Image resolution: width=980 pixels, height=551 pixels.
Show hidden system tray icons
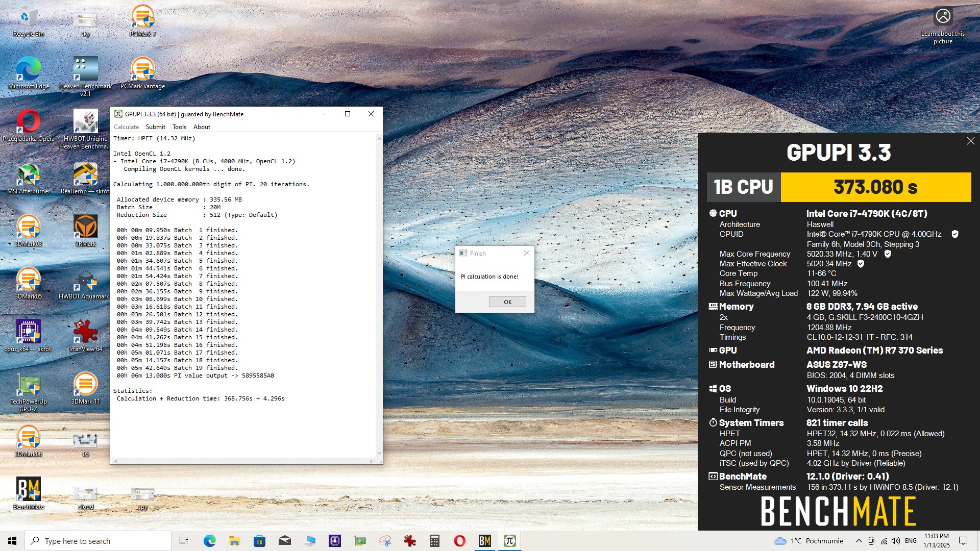click(859, 541)
